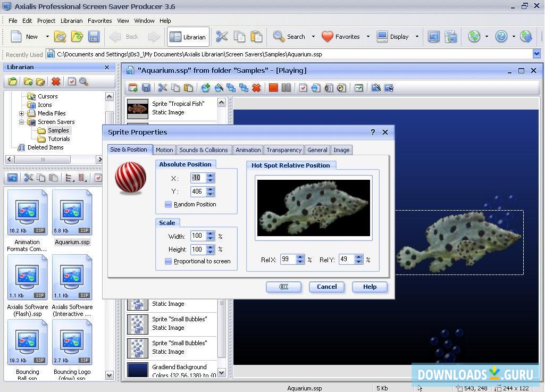Collapse the Screen Savers folder in the tree

(x=21, y=122)
